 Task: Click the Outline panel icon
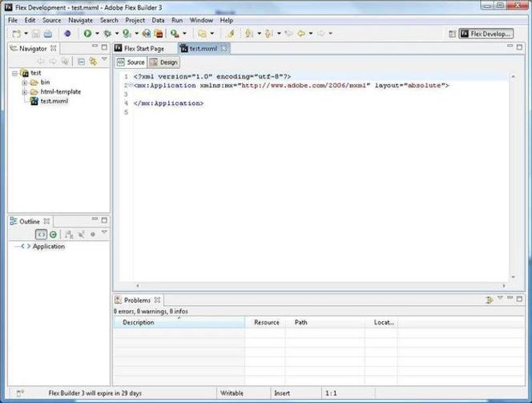[14, 221]
